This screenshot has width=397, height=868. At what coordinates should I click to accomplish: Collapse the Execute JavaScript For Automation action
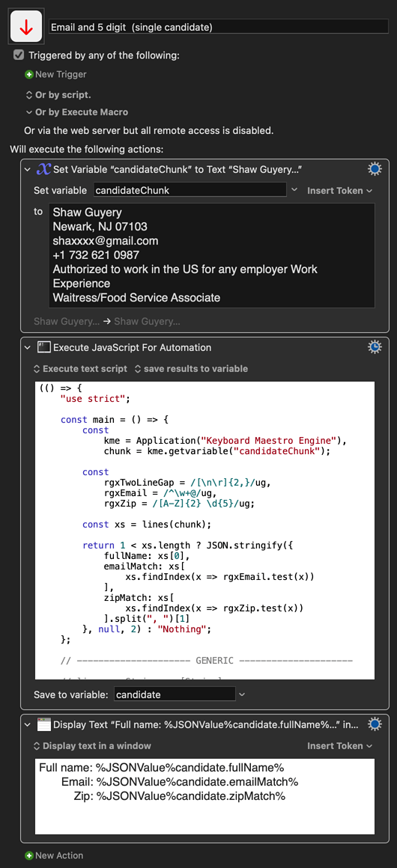tap(28, 347)
